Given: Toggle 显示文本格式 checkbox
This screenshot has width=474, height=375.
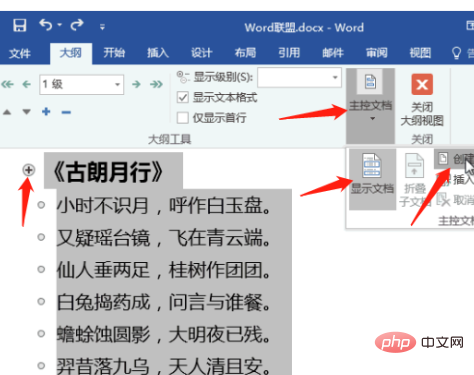Looking at the screenshot, I should tap(183, 97).
